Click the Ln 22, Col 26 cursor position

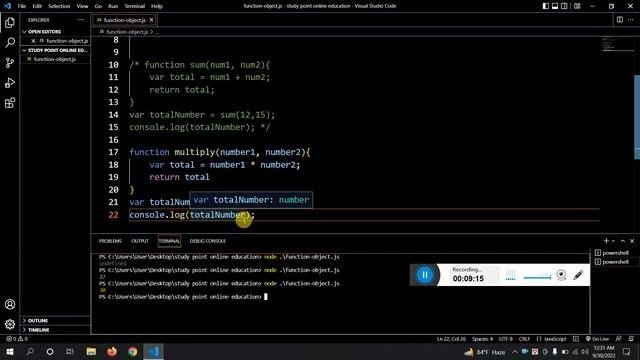pyautogui.click(x=451, y=339)
